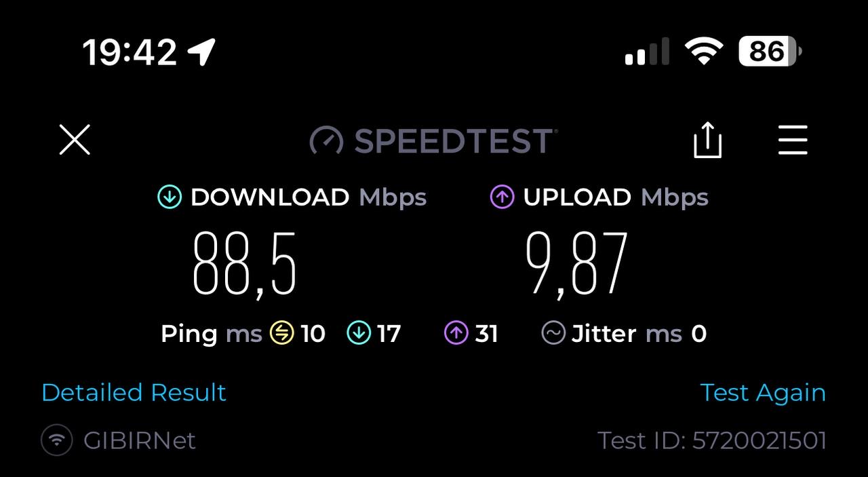This screenshot has width=868, height=477.
Task: Tap the purple upload ping icon
Action: click(x=456, y=333)
